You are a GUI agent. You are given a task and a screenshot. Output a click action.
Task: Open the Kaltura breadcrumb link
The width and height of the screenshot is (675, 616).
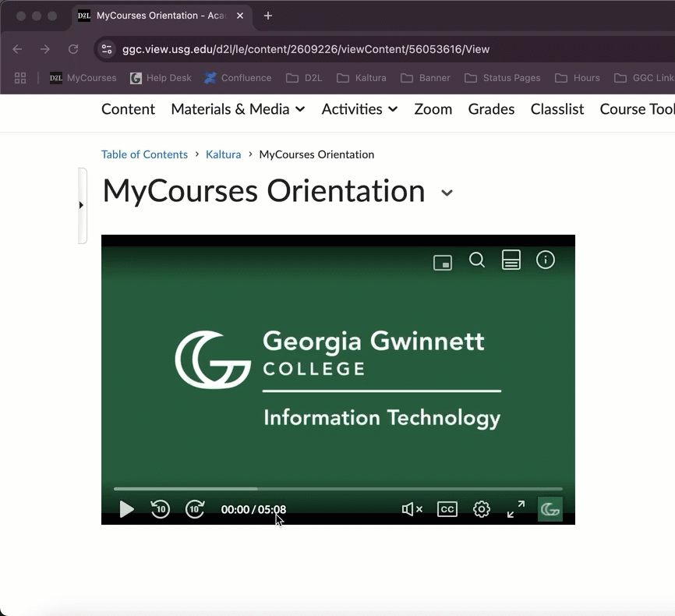pyautogui.click(x=223, y=154)
